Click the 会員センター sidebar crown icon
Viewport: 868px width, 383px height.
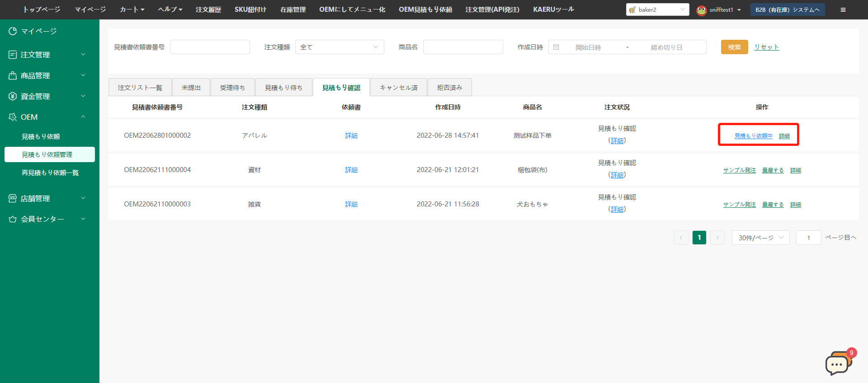(13, 219)
